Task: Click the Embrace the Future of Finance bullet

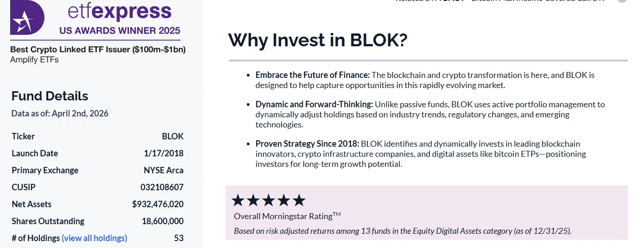Action: pos(312,75)
